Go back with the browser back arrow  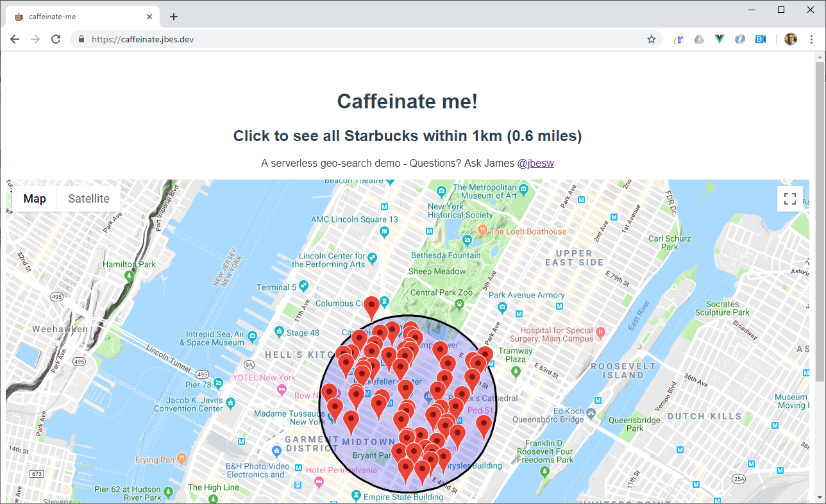click(15, 39)
